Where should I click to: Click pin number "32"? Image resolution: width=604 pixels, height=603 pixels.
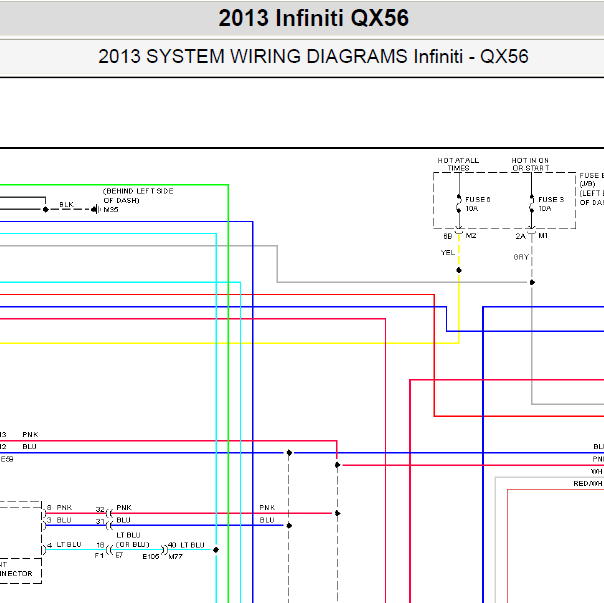tap(100, 509)
